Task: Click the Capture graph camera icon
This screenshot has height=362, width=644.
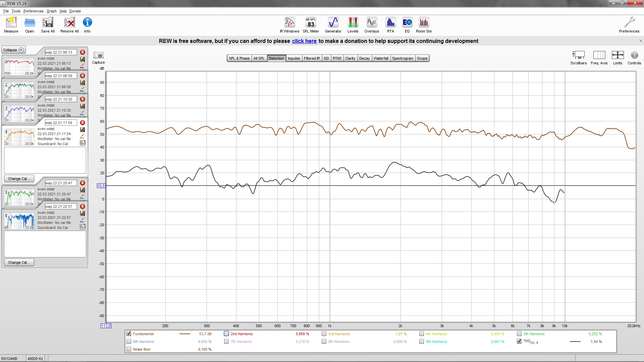Action: pyautogui.click(x=99, y=55)
